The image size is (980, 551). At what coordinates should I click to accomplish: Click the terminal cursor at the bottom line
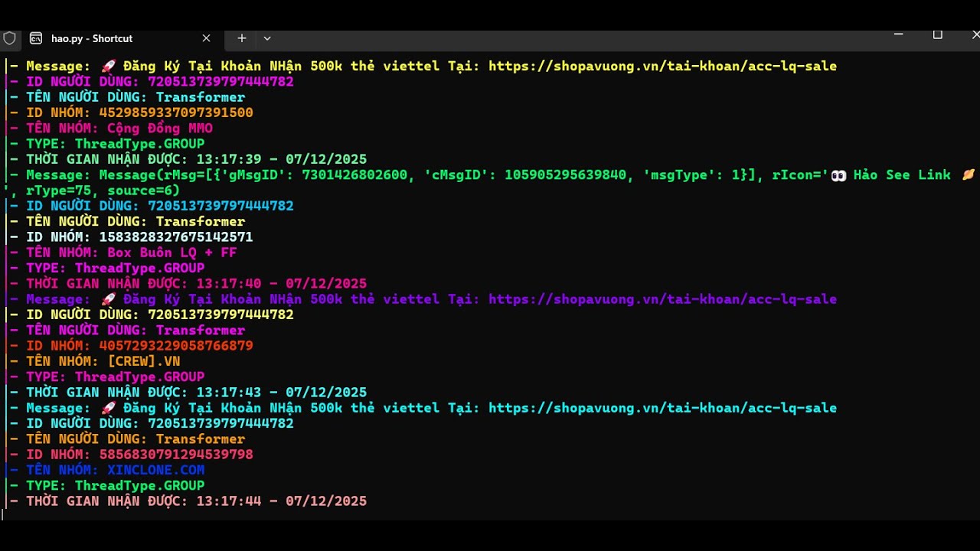point(3,516)
